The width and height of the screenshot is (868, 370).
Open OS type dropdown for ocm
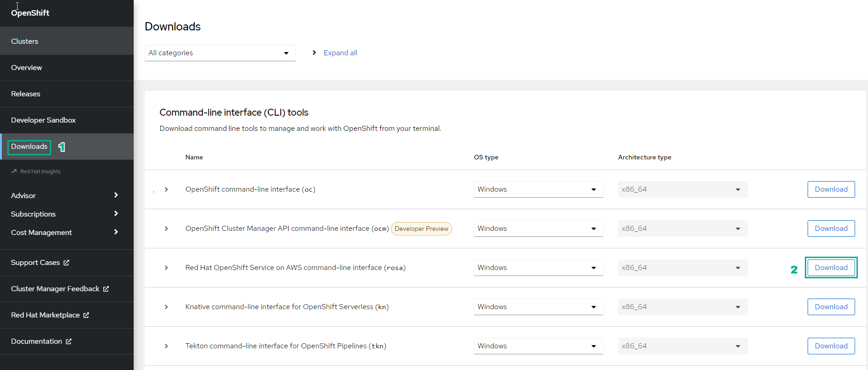tap(538, 229)
